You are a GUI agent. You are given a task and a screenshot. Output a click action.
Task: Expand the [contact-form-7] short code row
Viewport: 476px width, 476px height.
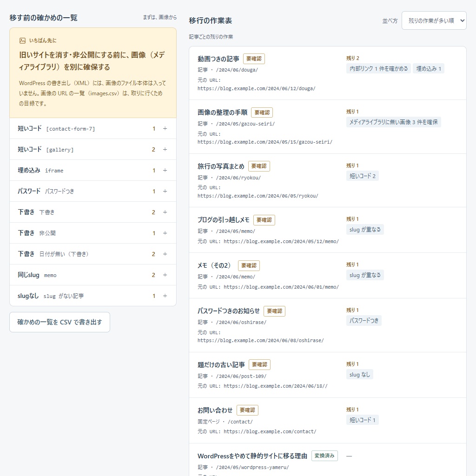point(93,128)
